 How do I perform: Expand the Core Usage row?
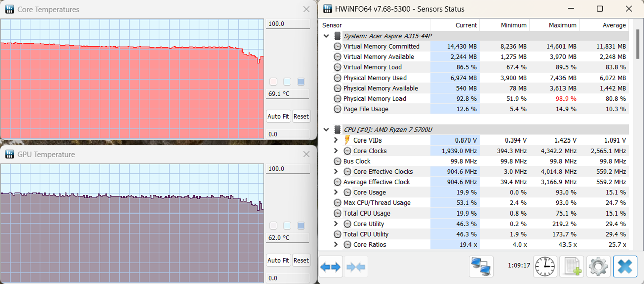[336, 192]
